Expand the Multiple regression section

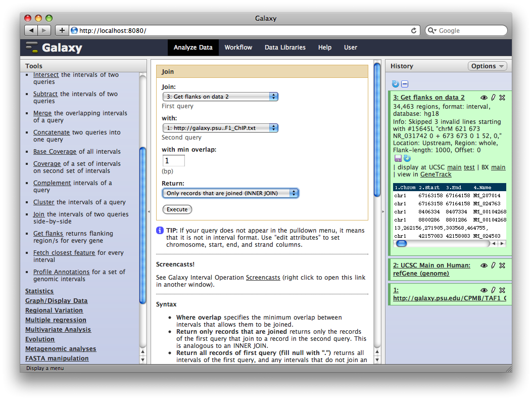click(x=56, y=320)
